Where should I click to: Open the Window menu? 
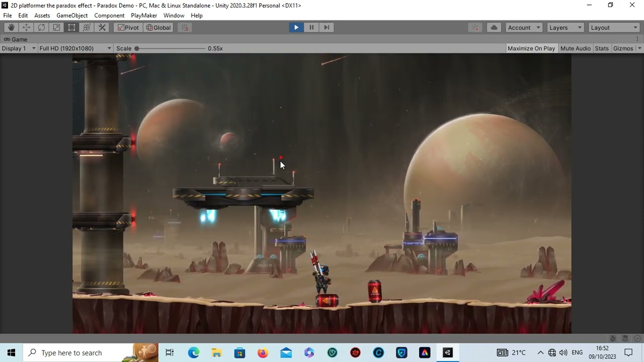pyautogui.click(x=174, y=16)
